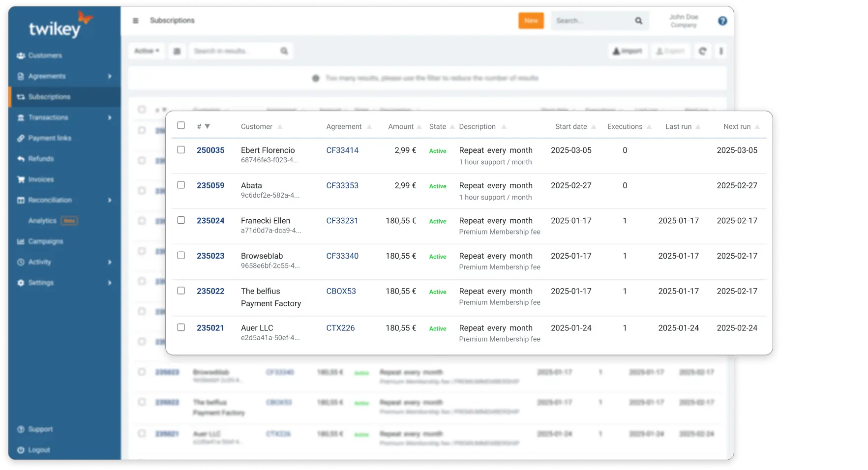
Task: Sort by State column arrow
Action: click(452, 127)
